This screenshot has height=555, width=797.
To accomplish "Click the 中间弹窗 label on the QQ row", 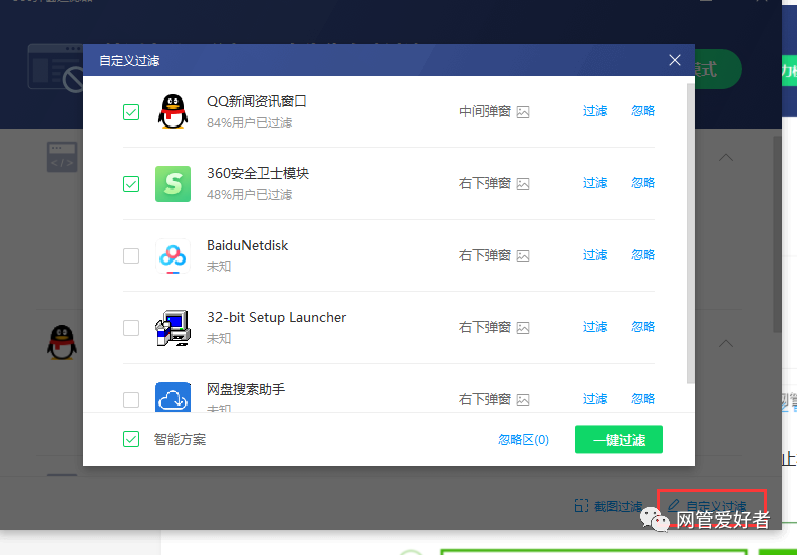I will 485,112.
